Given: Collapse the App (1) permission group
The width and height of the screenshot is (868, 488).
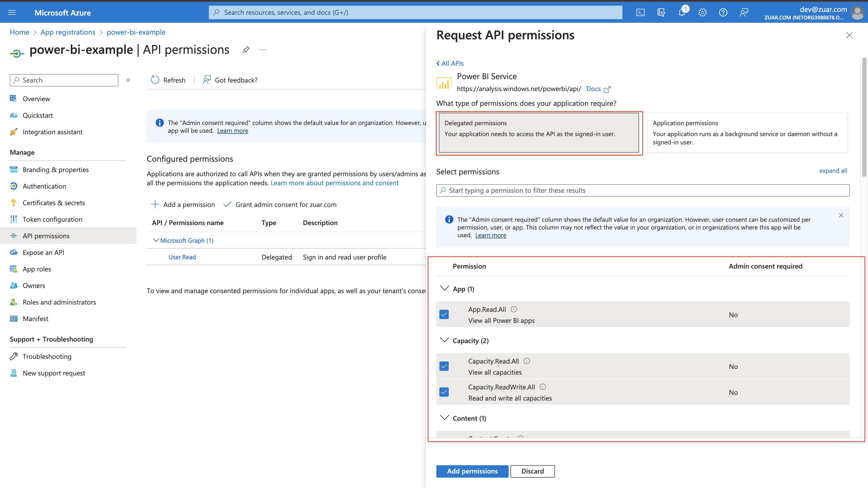Looking at the screenshot, I should tap(444, 288).
